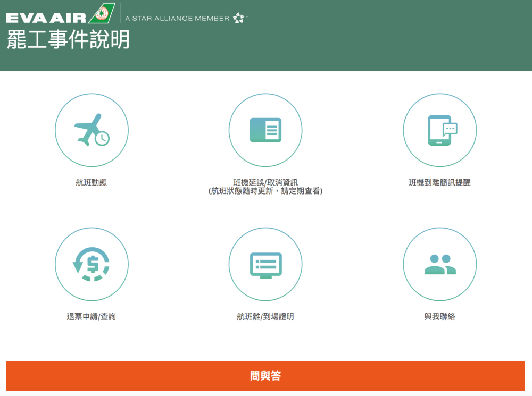The height and width of the screenshot is (396, 532).
Task: Click the 退票申請/查詢 text label
Action: [92, 316]
